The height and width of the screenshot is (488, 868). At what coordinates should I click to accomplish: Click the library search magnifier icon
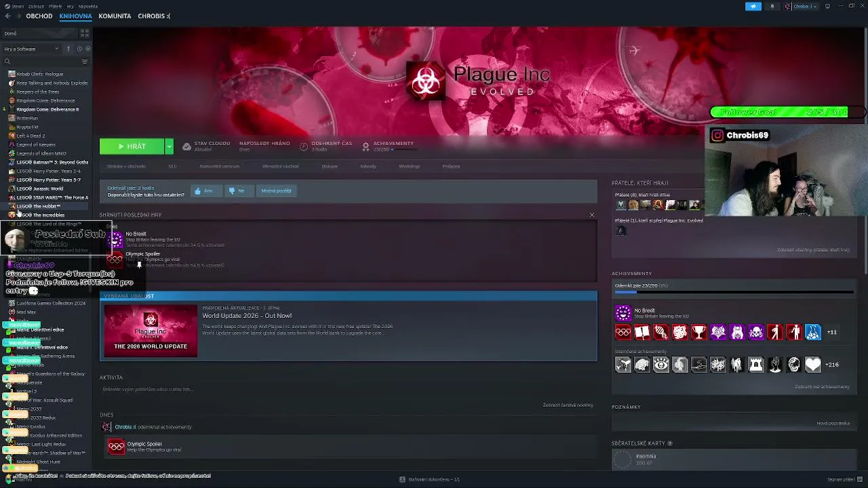[x=8, y=62]
